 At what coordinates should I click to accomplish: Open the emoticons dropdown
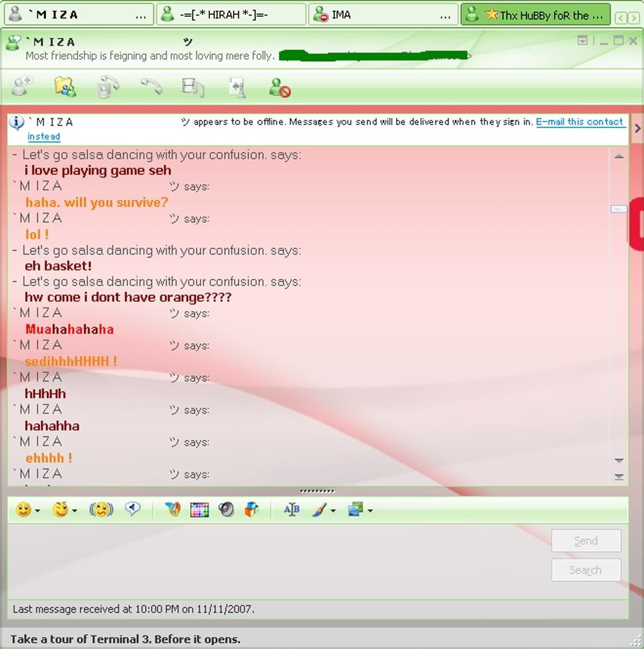(28, 510)
